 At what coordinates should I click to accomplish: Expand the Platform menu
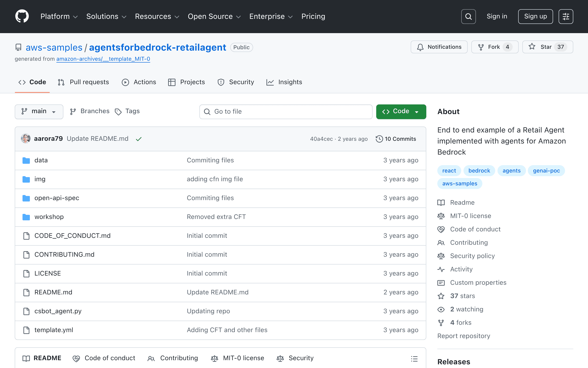point(59,16)
